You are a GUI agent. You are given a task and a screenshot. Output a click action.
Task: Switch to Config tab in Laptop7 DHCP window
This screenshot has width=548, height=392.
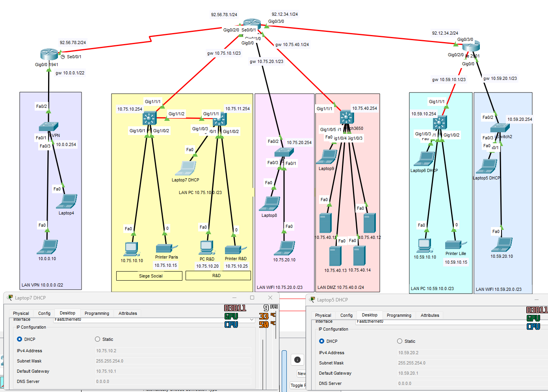44,313
